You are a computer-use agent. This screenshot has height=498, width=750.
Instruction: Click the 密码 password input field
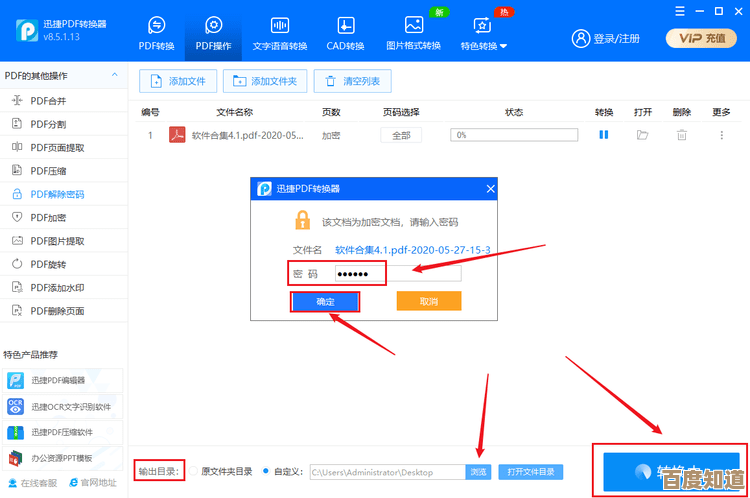point(398,274)
